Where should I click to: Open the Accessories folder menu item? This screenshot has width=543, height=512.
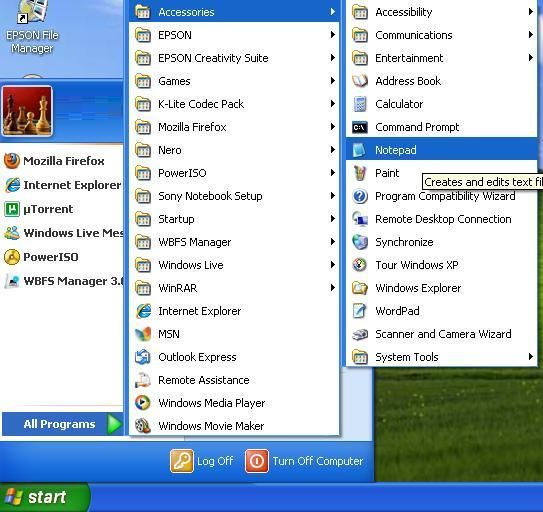pyautogui.click(x=234, y=12)
